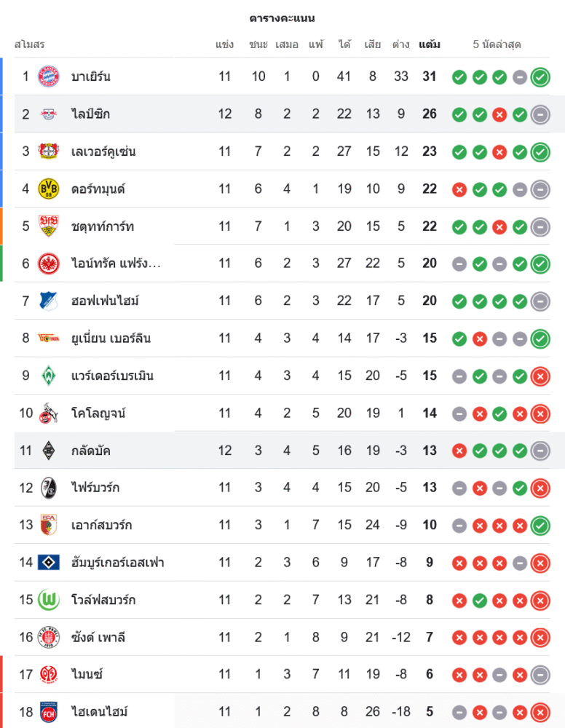Open the ดอร์ทมุนด์ team link

98,189
